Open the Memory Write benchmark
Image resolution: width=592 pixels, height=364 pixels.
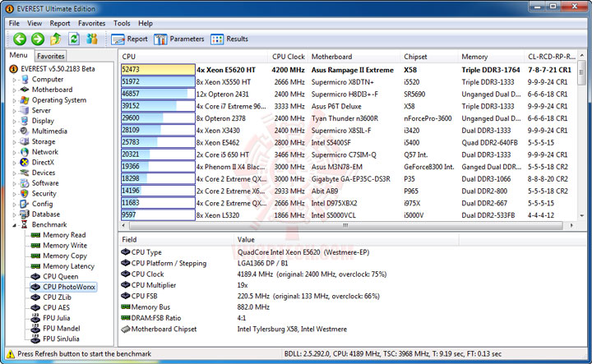pos(65,246)
